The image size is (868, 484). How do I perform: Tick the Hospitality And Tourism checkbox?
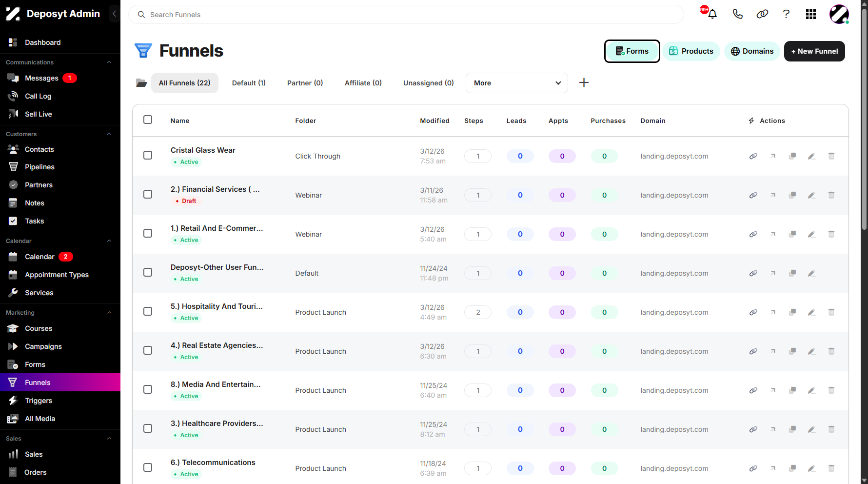tap(148, 311)
